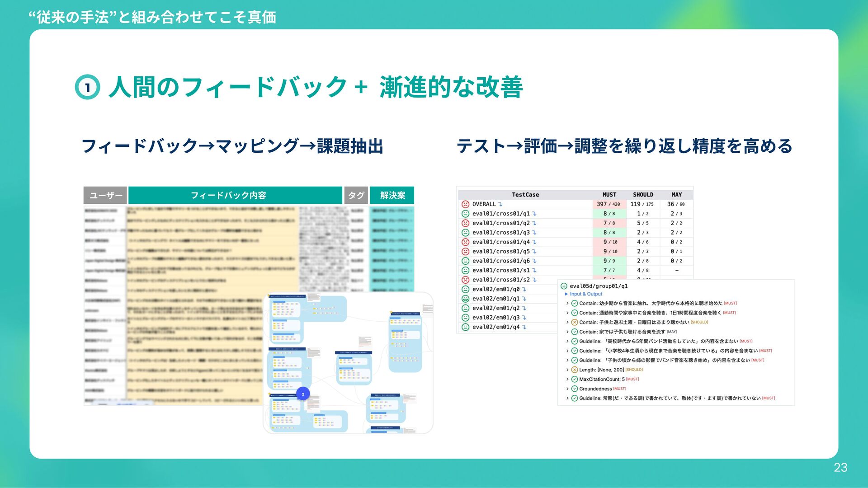Click the フィードバック内容 column header
This screenshot has width=868, height=488.
(235, 195)
